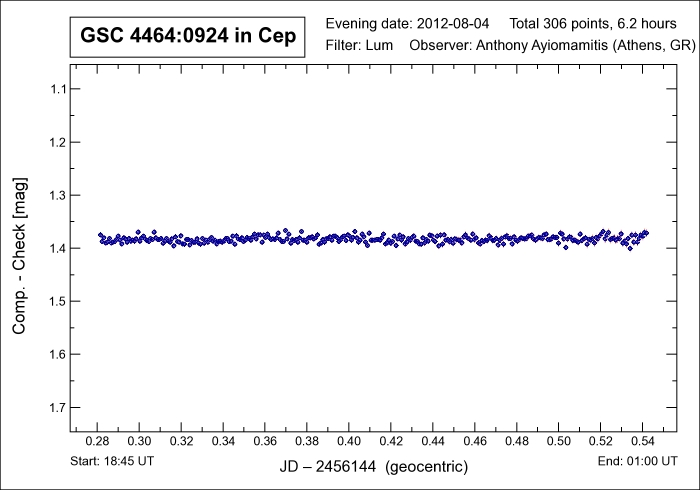The width and height of the screenshot is (700, 490).
Task: Click the 0.40 tick label on x-axis
Action: (x=349, y=441)
